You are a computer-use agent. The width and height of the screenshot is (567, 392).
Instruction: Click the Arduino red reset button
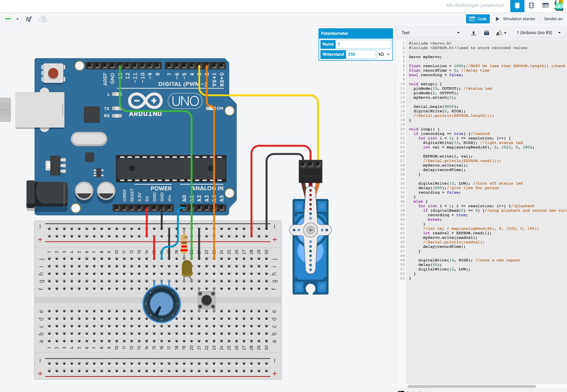pyautogui.click(x=53, y=73)
